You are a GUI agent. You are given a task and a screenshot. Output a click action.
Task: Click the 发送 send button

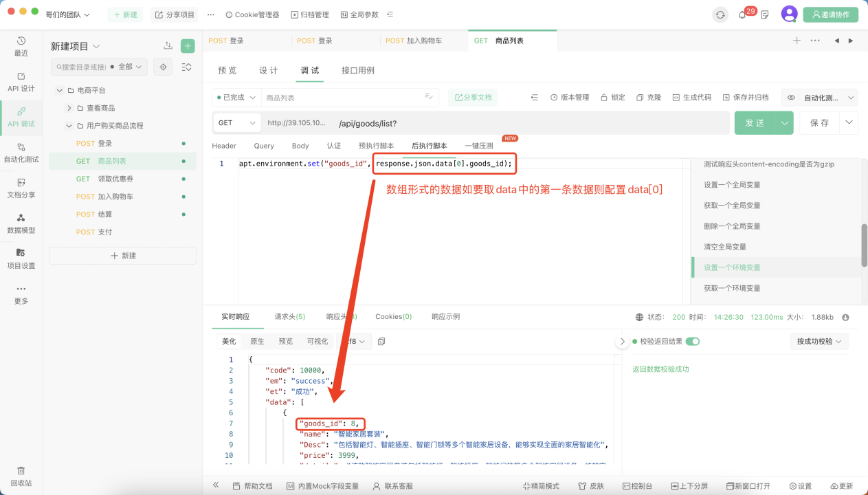[x=755, y=123]
